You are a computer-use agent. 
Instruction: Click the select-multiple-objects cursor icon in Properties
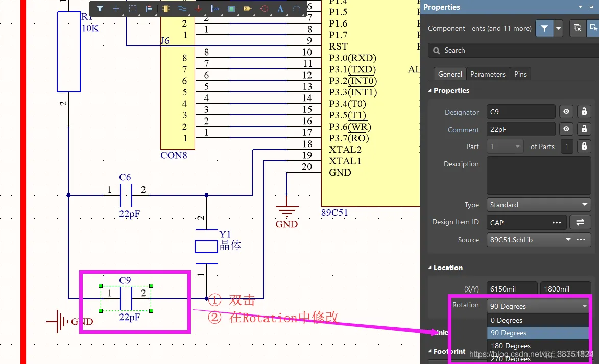(577, 28)
